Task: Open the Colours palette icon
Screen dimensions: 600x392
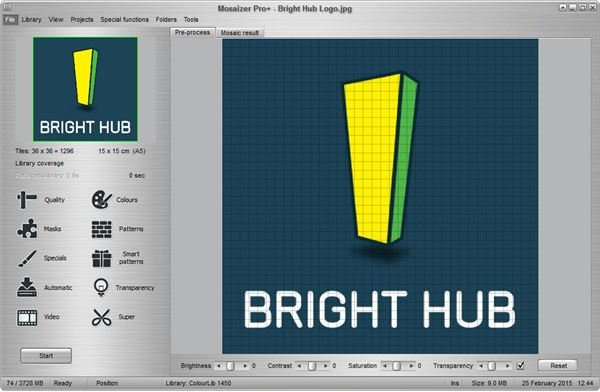Action: [101, 199]
